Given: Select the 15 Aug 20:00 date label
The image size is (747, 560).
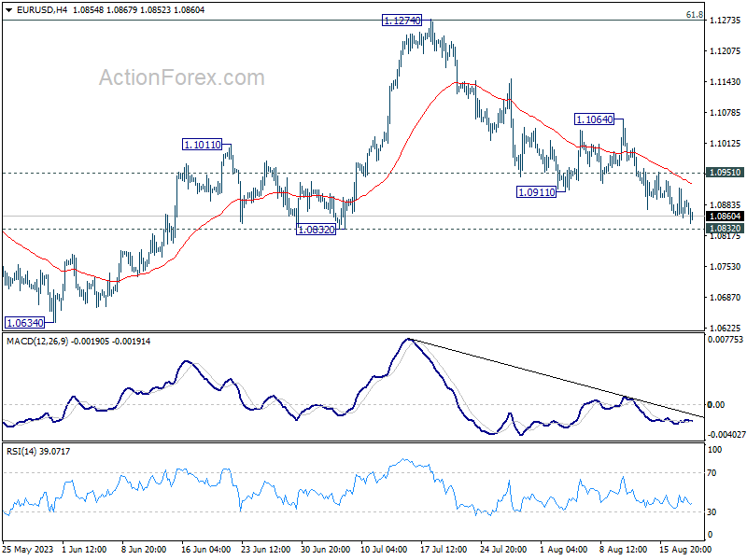Looking at the screenshot, I should (x=685, y=550).
